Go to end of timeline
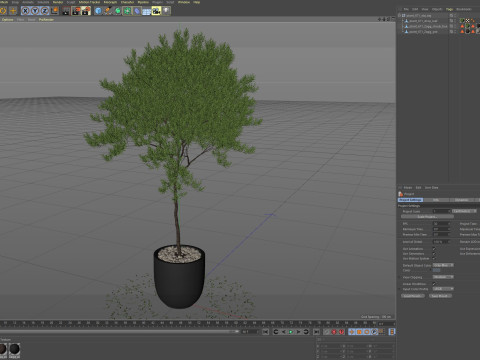Viewport: 480px width, 360px height. tap(316, 332)
